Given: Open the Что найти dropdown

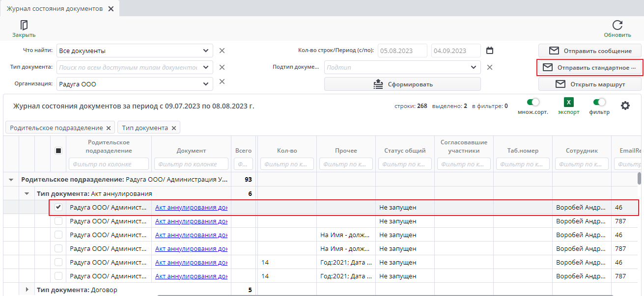Looking at the screenshot, I should [x=206, y=51].
